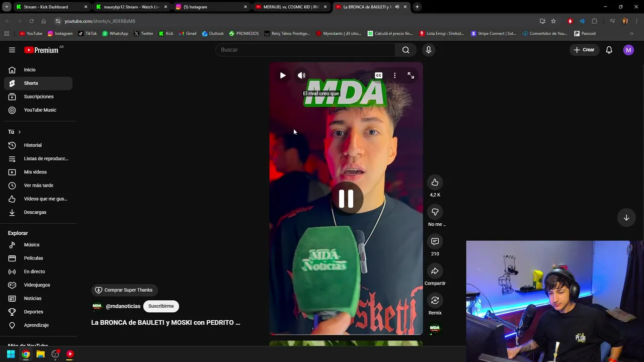Image resolution: width=644 pixels, height=362 pixels.
Task: Open OBS Studio from taskbar
Action: [x=55, y=354]
